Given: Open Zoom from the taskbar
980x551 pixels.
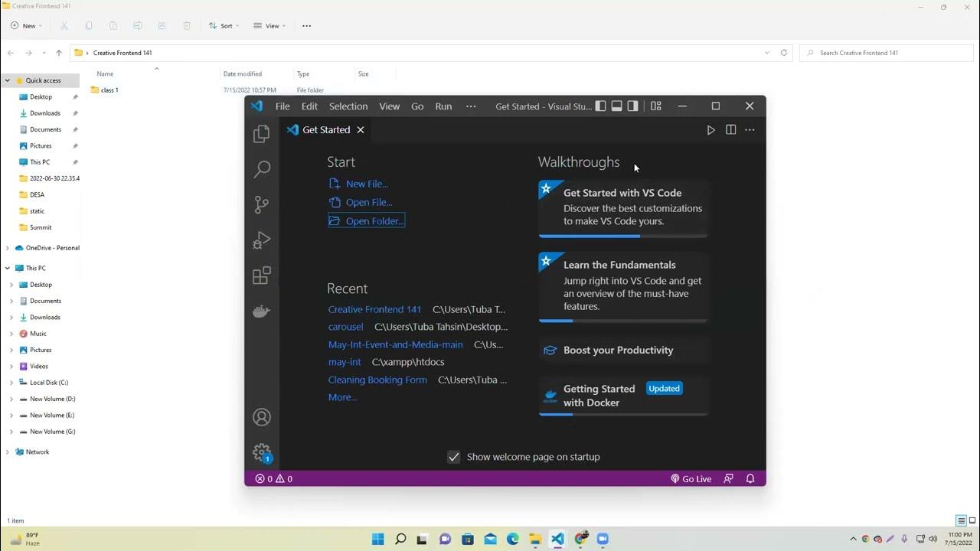Looking at the screenshot, I should click(603, 539).
